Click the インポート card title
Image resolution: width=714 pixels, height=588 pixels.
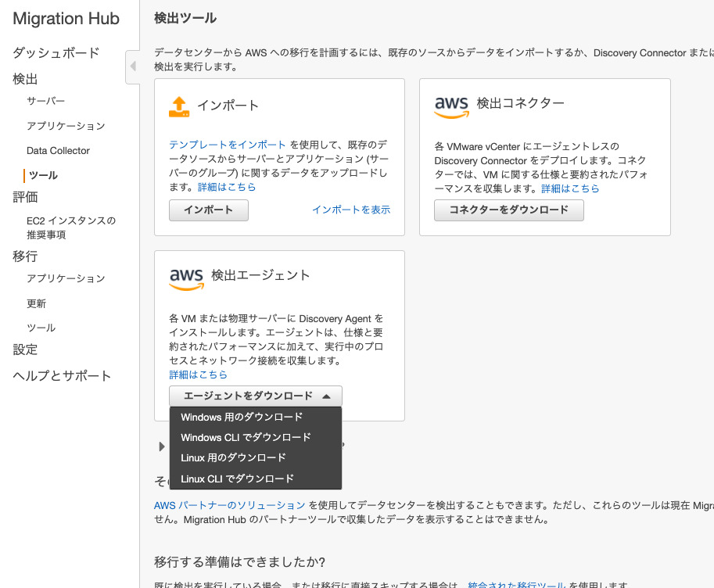[228, 106]
